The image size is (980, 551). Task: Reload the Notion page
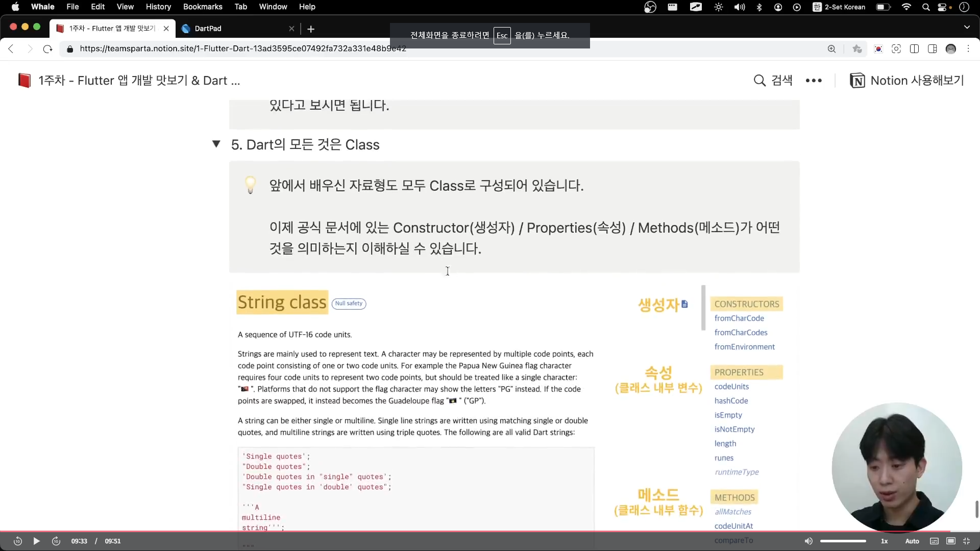click(47, 49)
